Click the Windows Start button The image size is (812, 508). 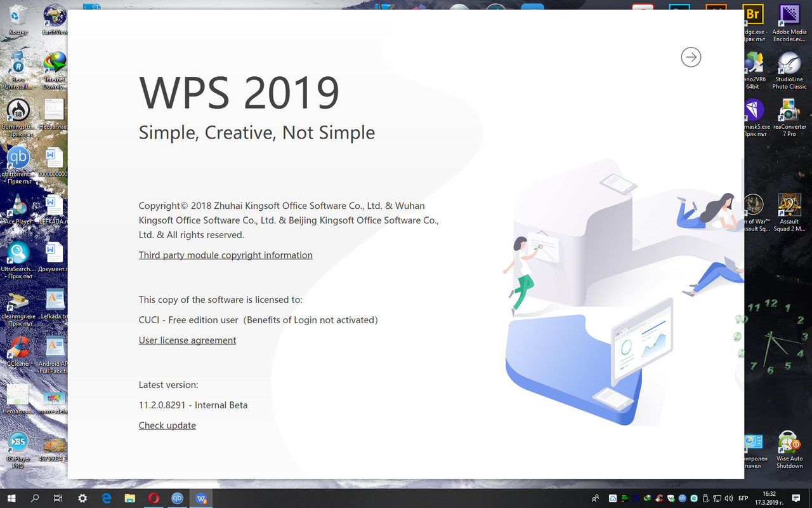click(12, 498)
